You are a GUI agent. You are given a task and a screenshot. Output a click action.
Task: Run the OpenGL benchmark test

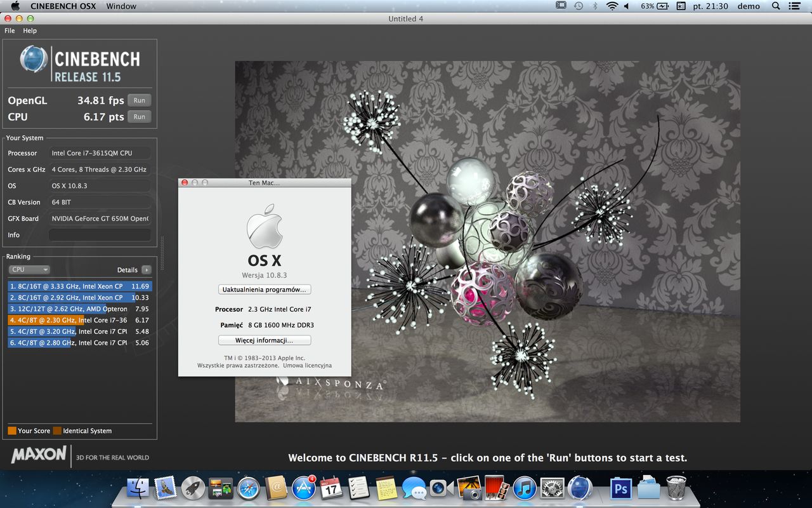139,100
